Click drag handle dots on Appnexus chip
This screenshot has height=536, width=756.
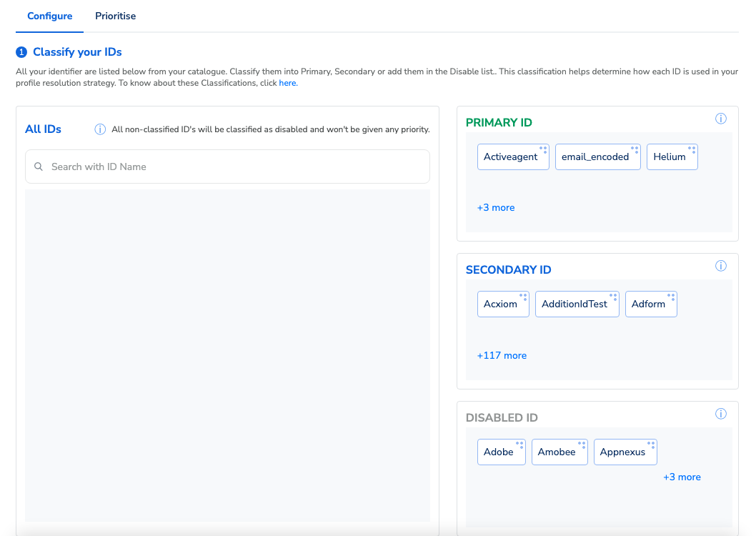point(652,445)
